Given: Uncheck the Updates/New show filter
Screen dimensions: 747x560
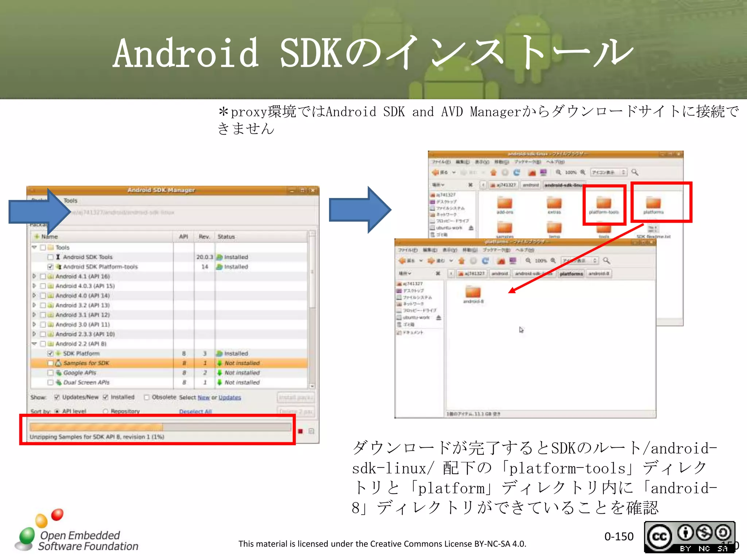Looking at the screenshot, I should coord(57,397).
